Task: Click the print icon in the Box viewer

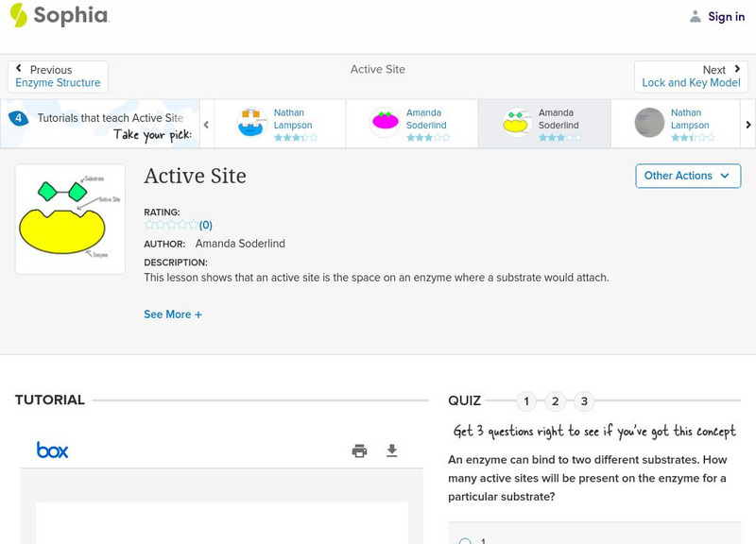Action: [359, 450]
